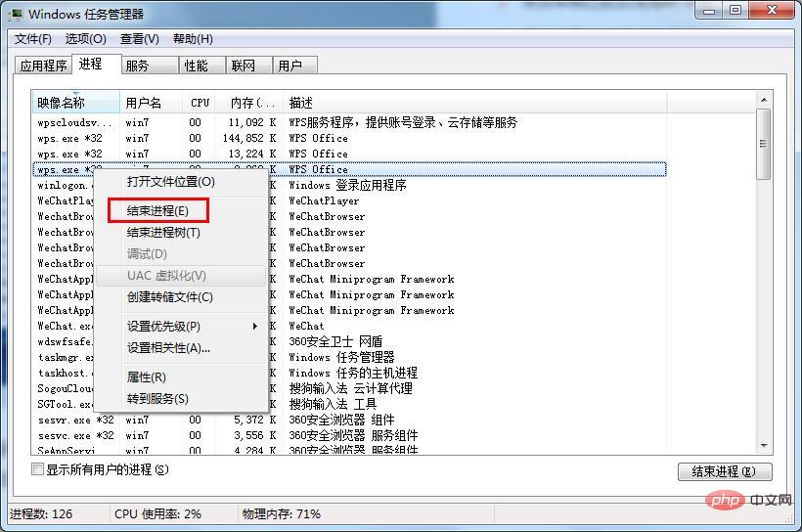Screen dimensions: 802x532
Task: Switch to the 性能 tab
Action: tap(202, 66)
